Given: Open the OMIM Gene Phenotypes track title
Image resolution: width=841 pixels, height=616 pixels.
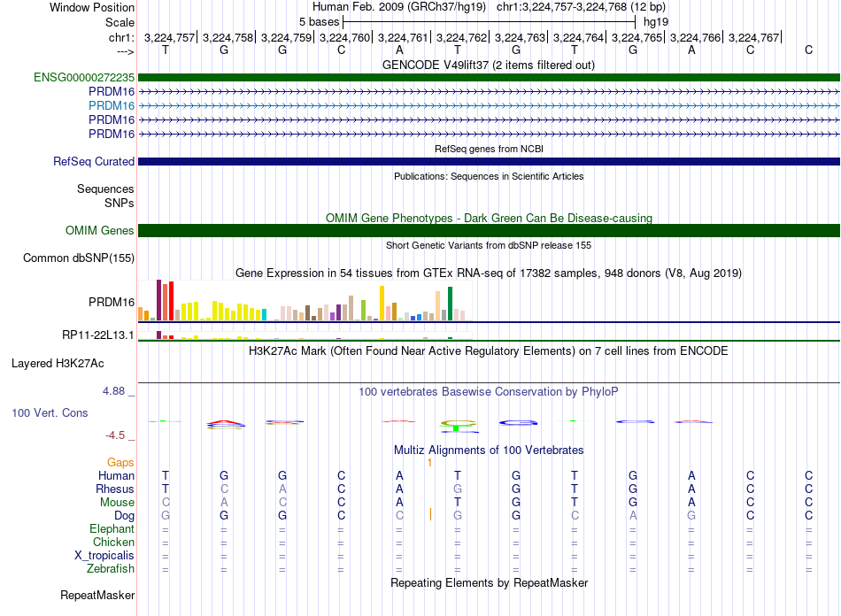Looking at the screenshot, I should pyautogui.click(x=489, y=219).
